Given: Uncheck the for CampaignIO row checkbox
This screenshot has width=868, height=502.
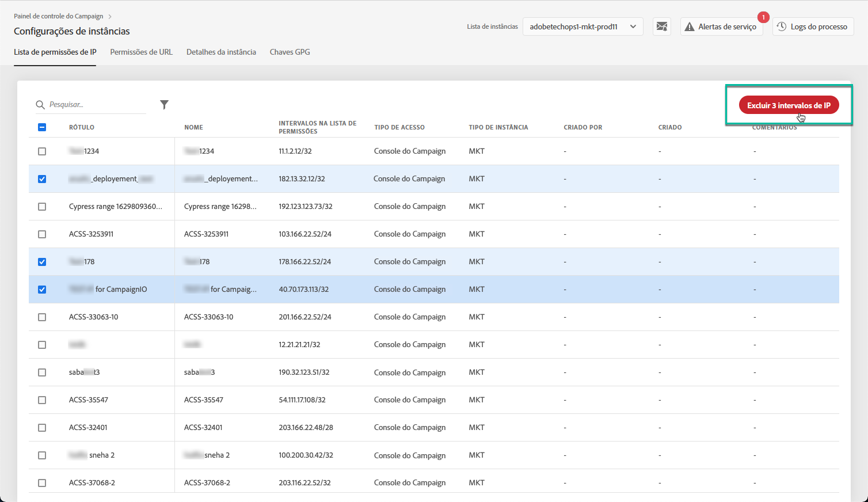Looking at the screenshot, I should coord(42,290).
